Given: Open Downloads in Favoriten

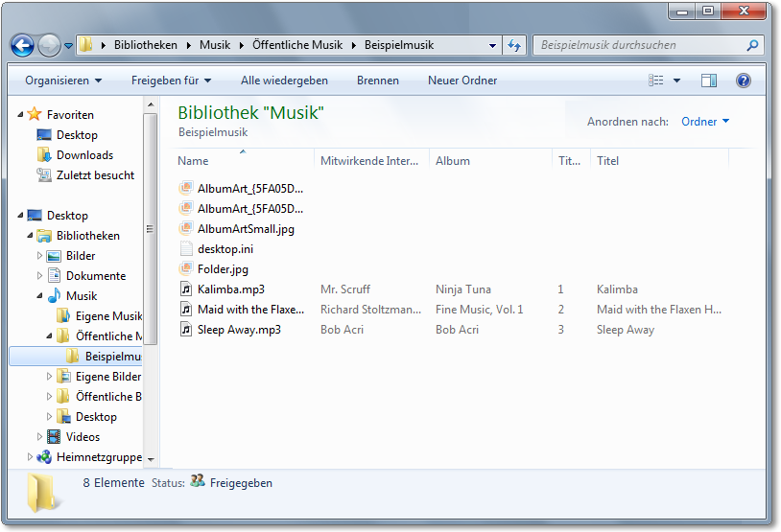Looking at the screenshot, I should (84, 155).
